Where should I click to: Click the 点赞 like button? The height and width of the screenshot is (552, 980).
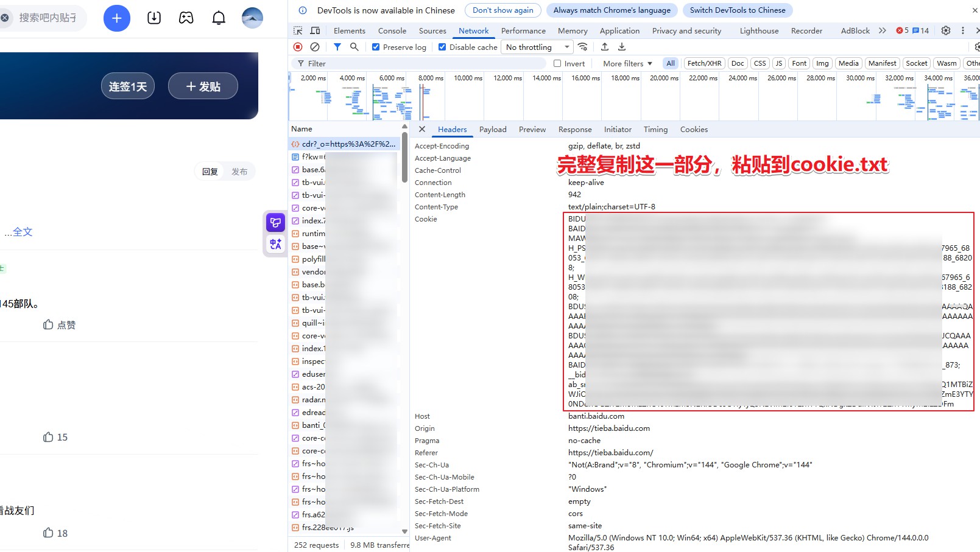click(x=59, y=325)
